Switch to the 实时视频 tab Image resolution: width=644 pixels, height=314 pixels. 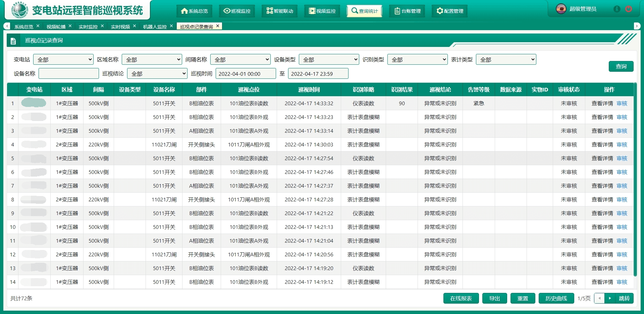click(120, 26)
